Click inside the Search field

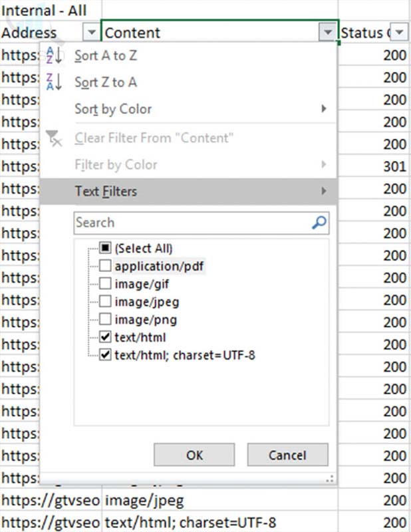pos(186,223)
